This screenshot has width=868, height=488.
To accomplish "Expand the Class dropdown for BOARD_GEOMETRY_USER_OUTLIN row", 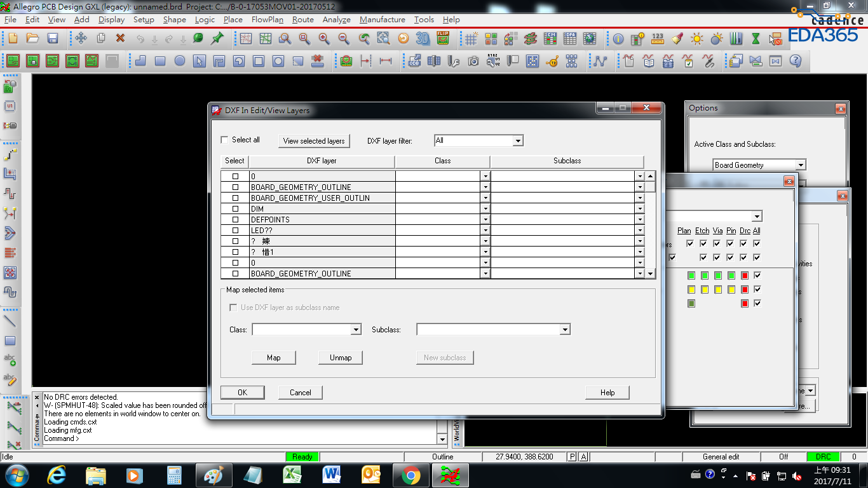I will tap(485, 198).
